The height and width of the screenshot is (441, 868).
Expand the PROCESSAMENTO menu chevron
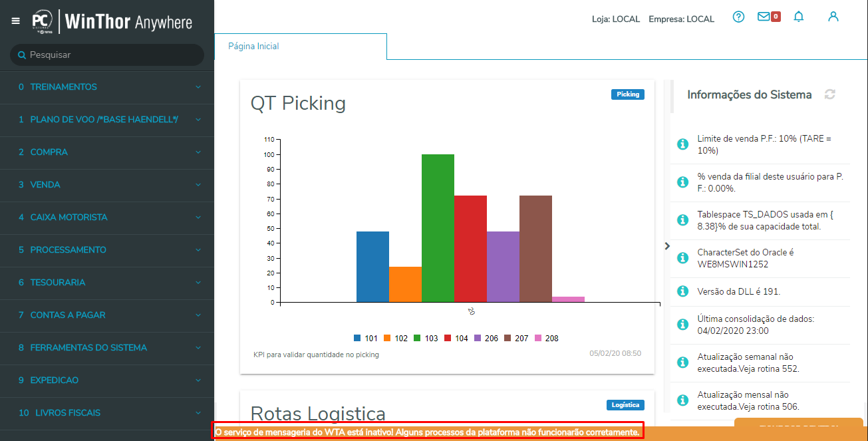click(x=198, y=250)
